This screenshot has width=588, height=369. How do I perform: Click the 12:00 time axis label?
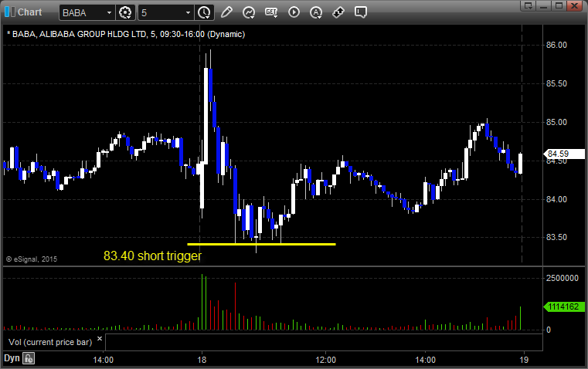325,360
